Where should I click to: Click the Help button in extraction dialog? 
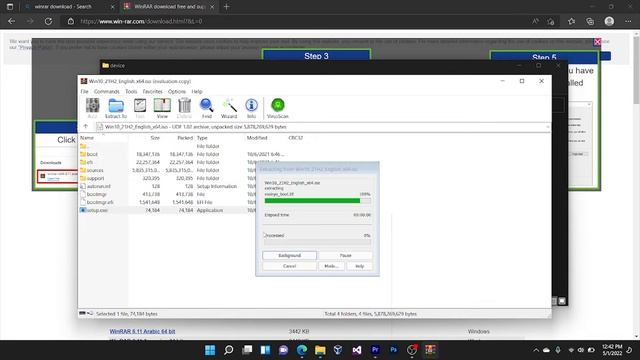360,266
